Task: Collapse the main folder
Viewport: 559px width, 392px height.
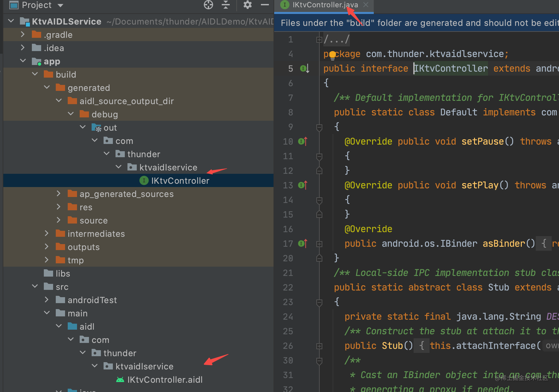Action: (47, 313)
